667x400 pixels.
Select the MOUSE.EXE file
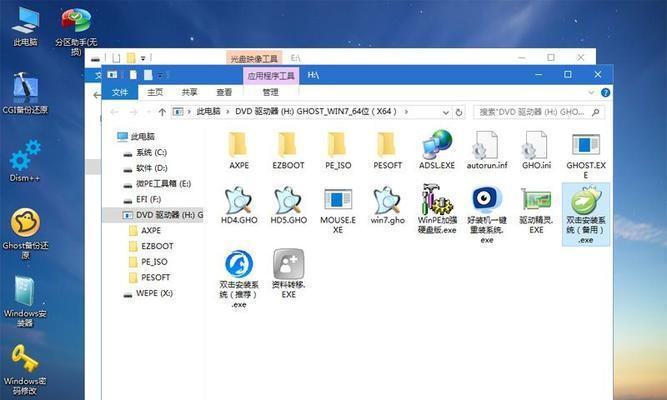coord(338,210)
